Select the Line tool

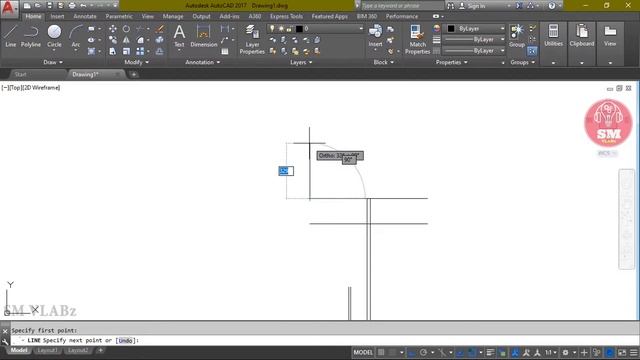tap(11, 36)
